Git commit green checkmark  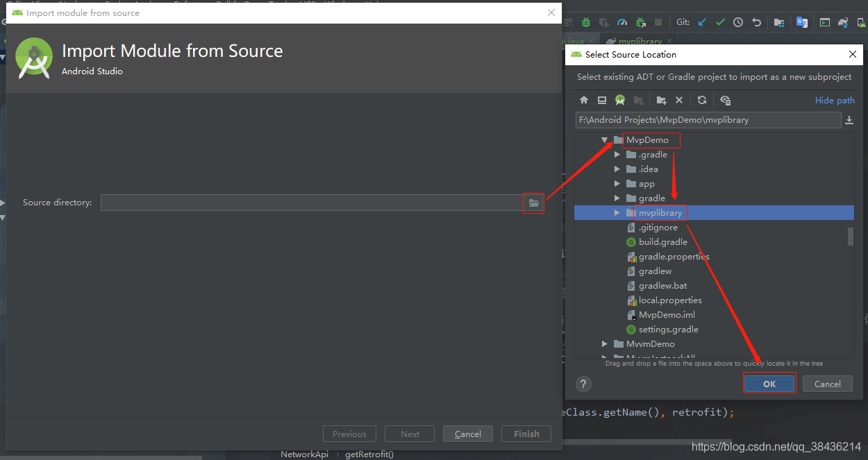[x=720, y=22]
